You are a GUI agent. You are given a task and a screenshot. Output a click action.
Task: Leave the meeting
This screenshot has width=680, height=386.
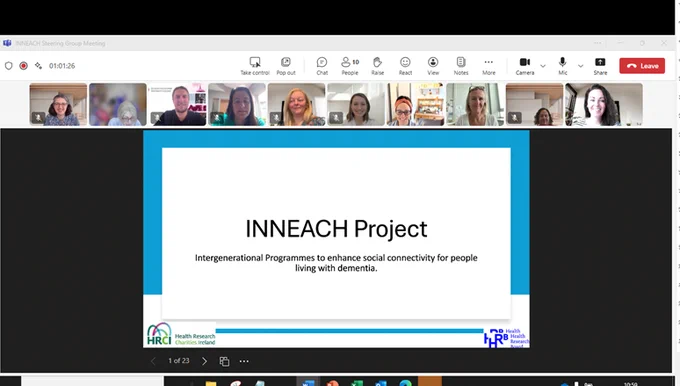click(x=642, y=66)
